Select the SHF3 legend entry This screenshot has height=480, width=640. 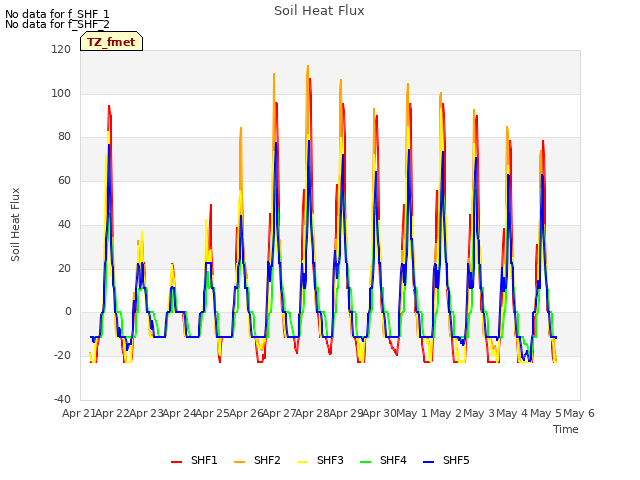320,460
